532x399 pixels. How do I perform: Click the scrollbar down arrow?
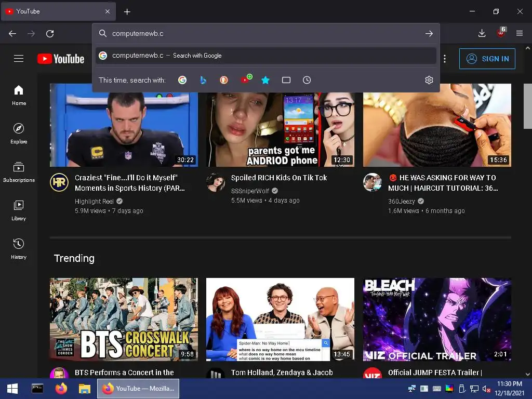528,374
